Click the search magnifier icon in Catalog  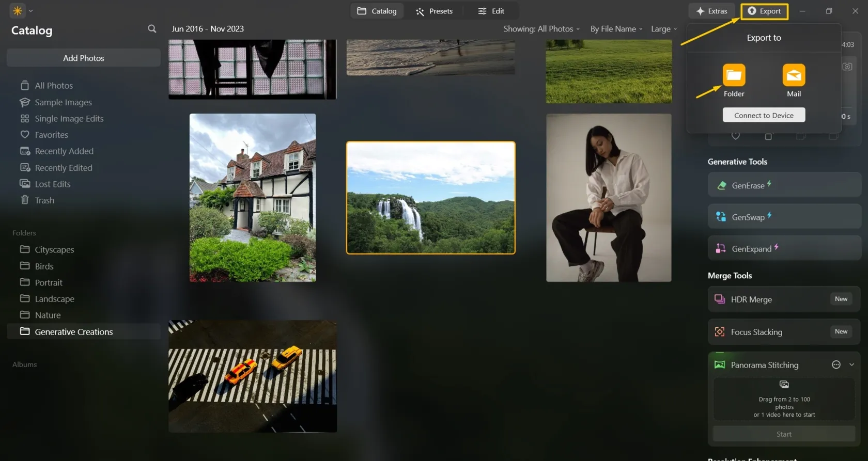[x=152, y=29]
